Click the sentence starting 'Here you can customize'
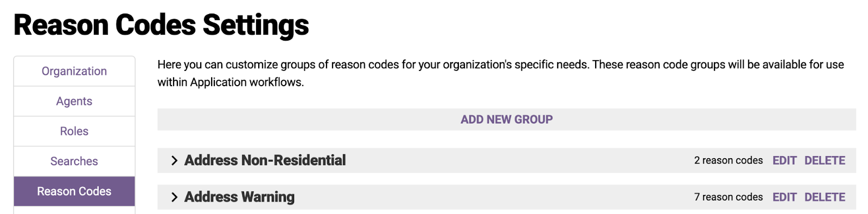 tap(374, 65)
